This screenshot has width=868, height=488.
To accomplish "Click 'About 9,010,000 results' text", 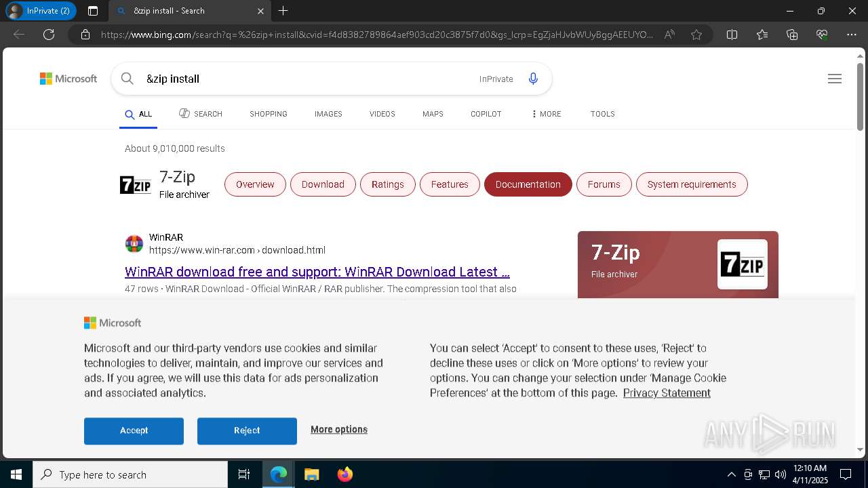I will point(175,148).
